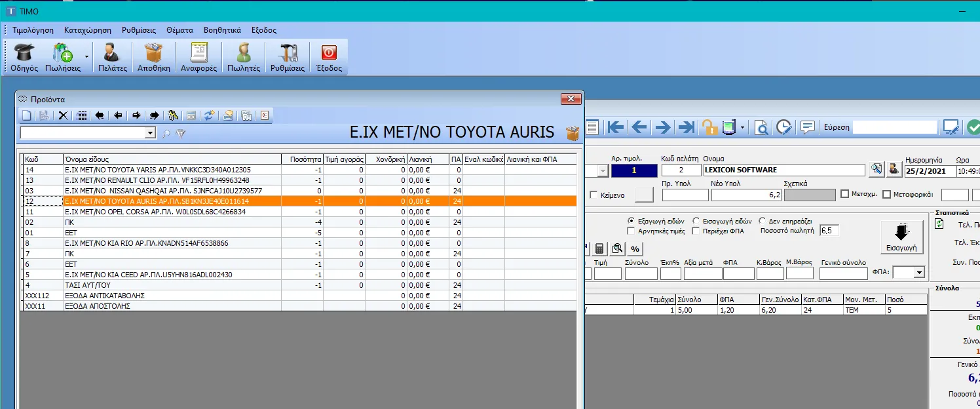The image size is (980, 409).
Task: Click wrench tools icon in Προϊόντα toolbar
Action: [173, 115]
